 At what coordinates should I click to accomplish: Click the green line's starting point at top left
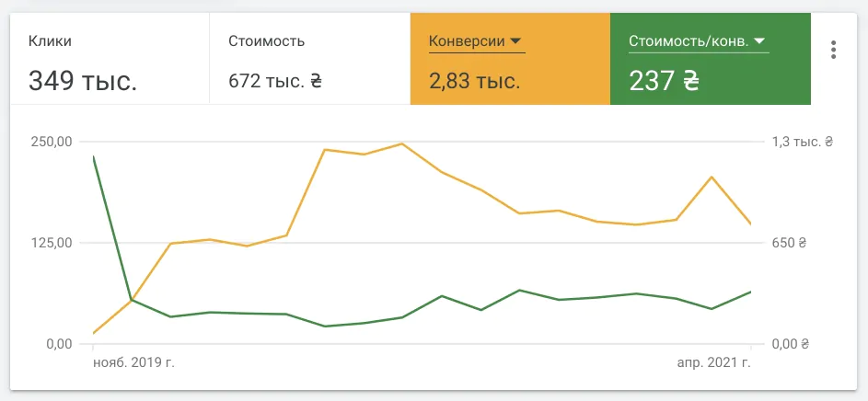[94, 156]
